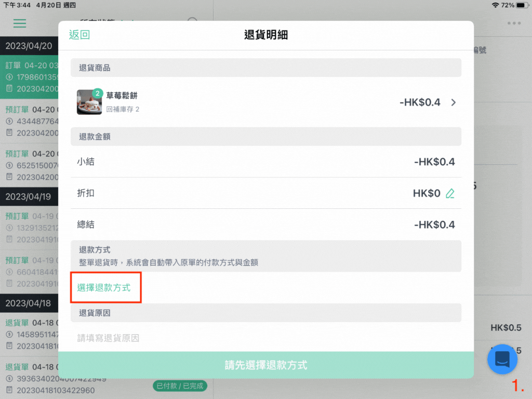The width and height of the screenshot is (532, 399).
Task: Expand 草莓鬆餅 item details chevron
Action: (453, 102)
